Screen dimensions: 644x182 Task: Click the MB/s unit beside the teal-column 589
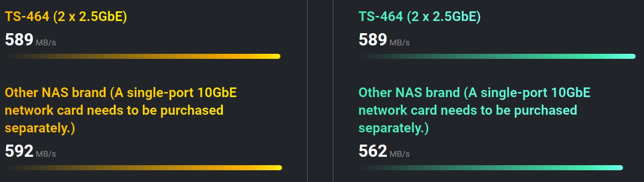point(399,43)
